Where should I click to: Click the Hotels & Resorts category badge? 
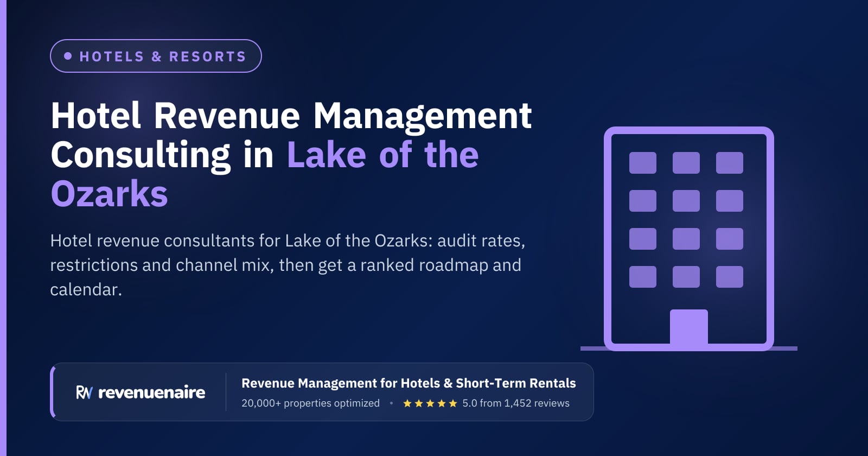point(156,56)
